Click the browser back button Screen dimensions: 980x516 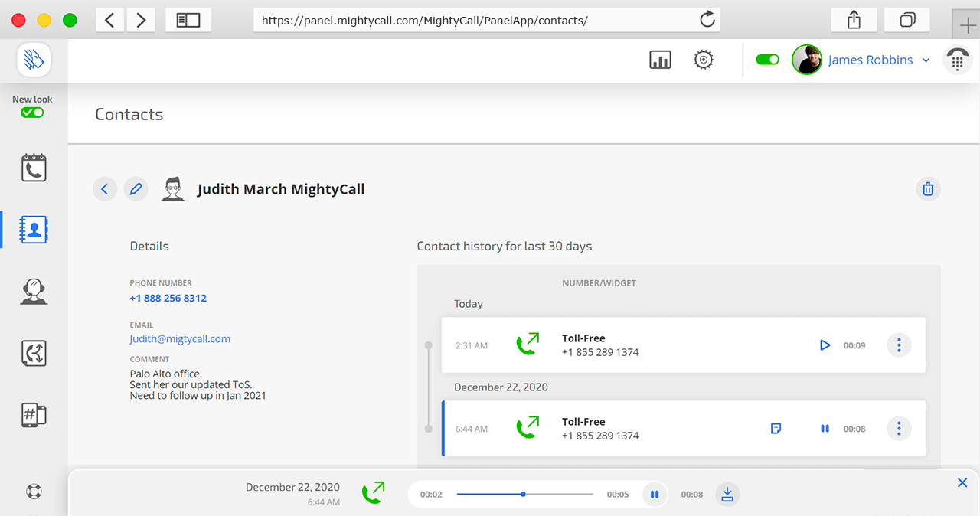click(110, 21)
